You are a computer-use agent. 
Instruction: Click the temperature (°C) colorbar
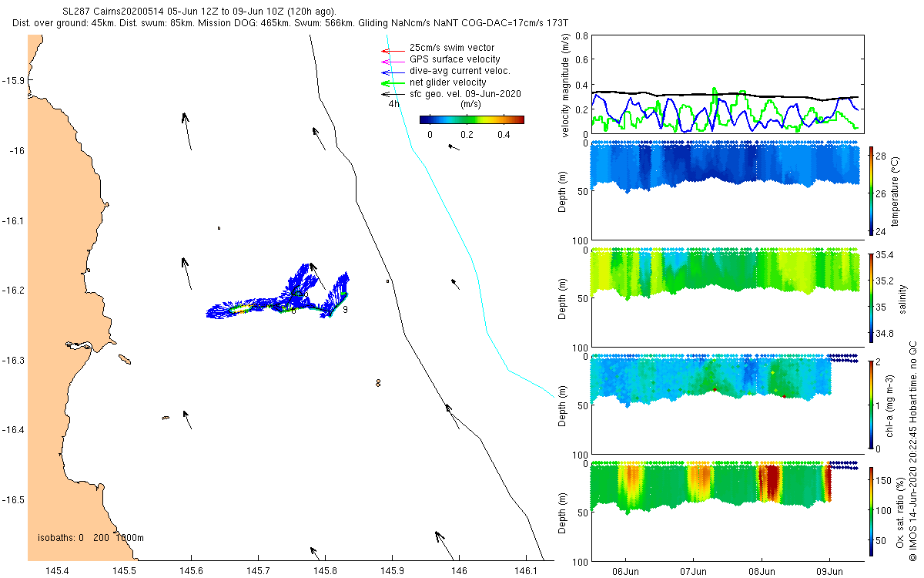pyautogui.click(x=872, y=190)
